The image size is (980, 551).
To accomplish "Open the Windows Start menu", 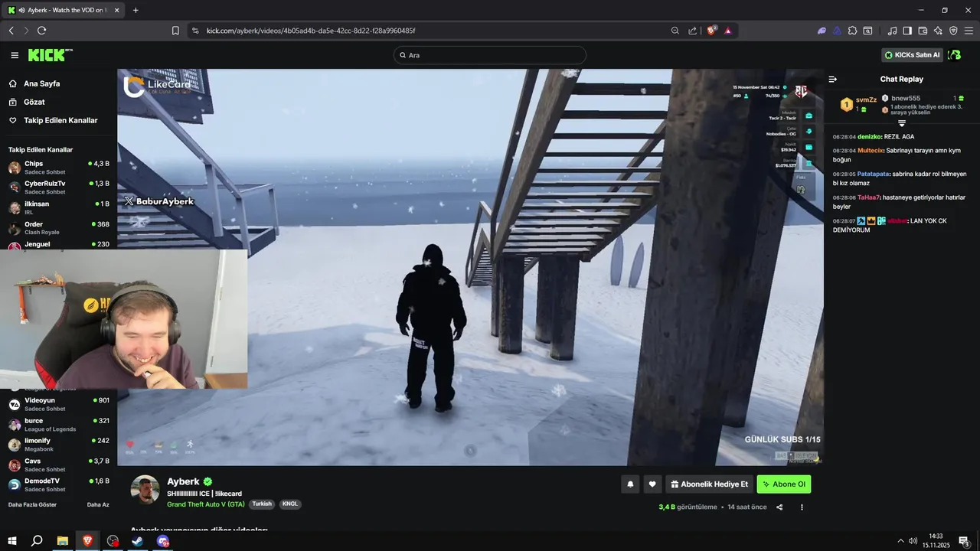I will point(12,541).
